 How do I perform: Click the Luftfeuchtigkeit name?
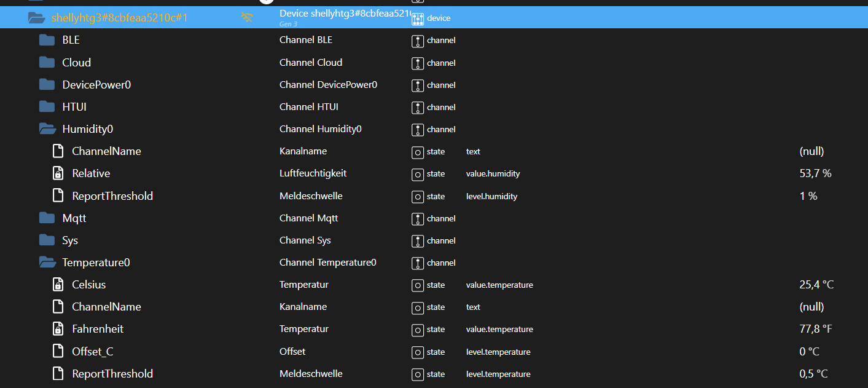click(x=313, y=173)
